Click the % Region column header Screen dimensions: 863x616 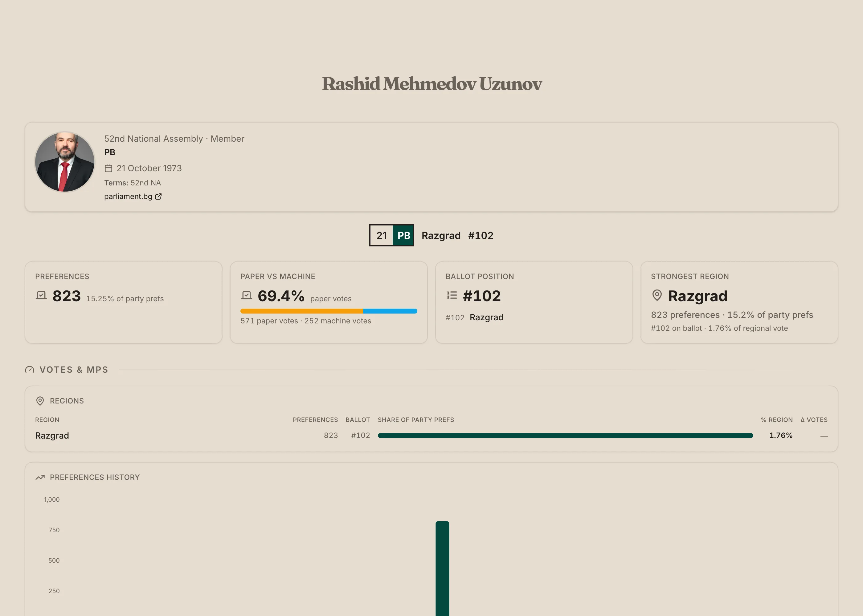[x=776, y=420]
